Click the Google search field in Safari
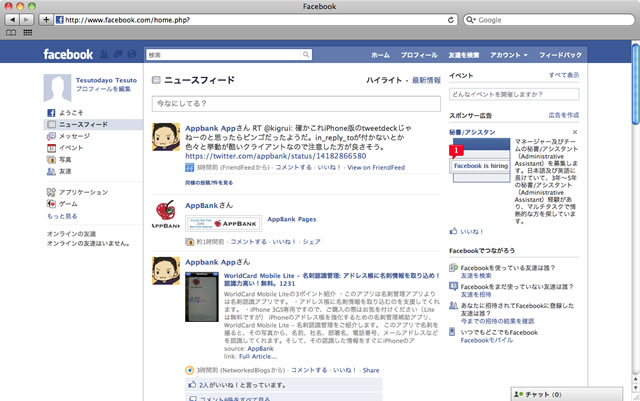 (x=549, y=20)
